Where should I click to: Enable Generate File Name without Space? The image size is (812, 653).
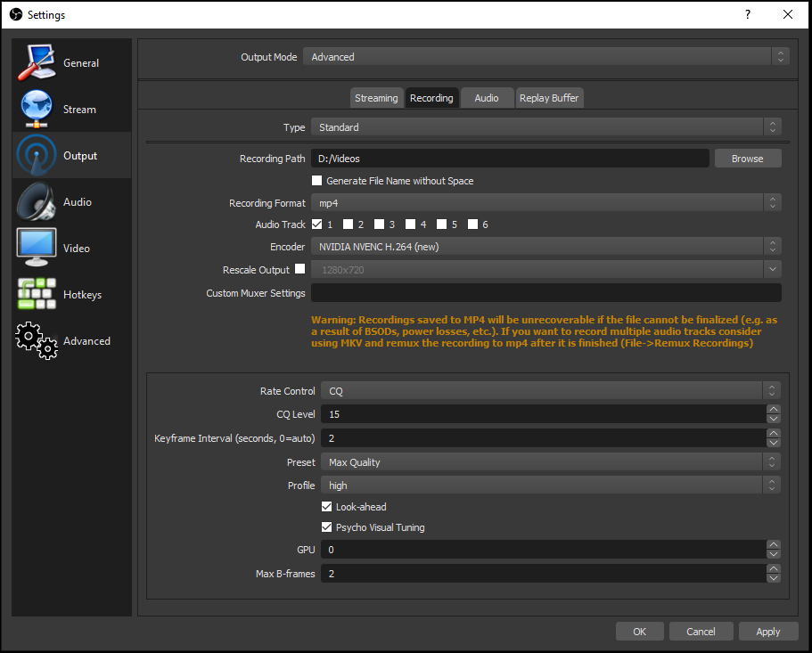(x=316, y=180)
